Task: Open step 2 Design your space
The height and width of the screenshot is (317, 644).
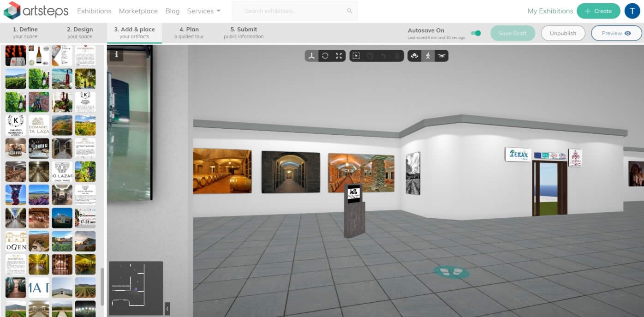Action: (80, 33)
